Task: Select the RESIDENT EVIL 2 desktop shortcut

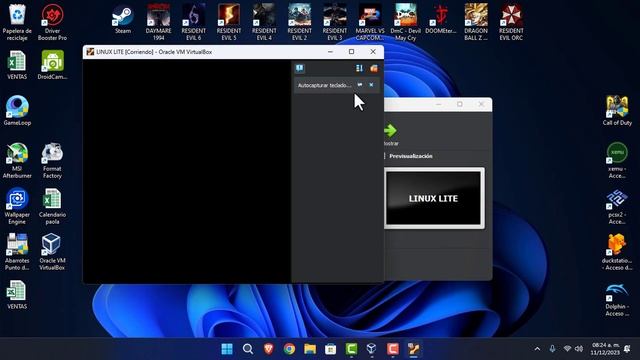Action: pos(299,22)
